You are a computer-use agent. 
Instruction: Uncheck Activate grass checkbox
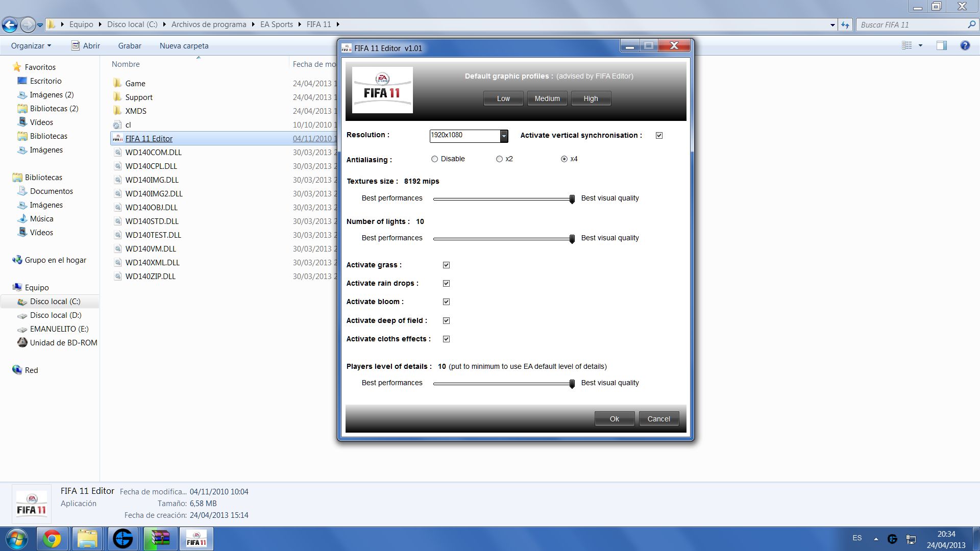446,265
